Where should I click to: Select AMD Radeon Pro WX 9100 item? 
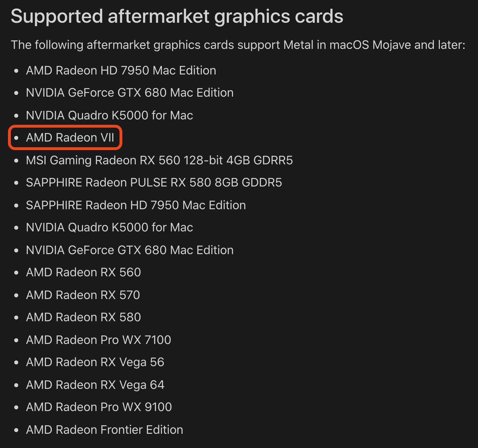click(x=99, y=407)
